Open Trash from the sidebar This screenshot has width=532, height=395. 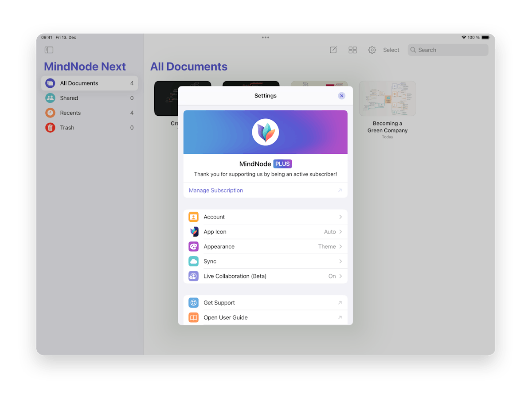pos(67,127)
